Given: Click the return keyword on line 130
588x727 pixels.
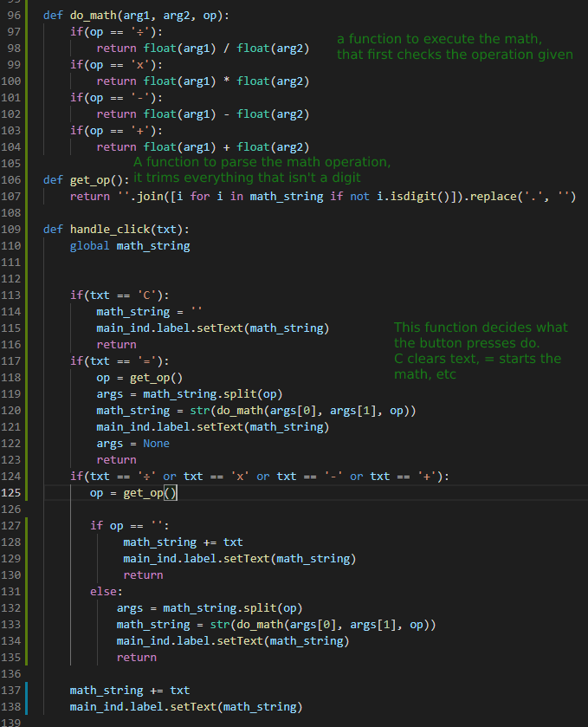Looking at the screenshot, I should [x=143, y=575].
